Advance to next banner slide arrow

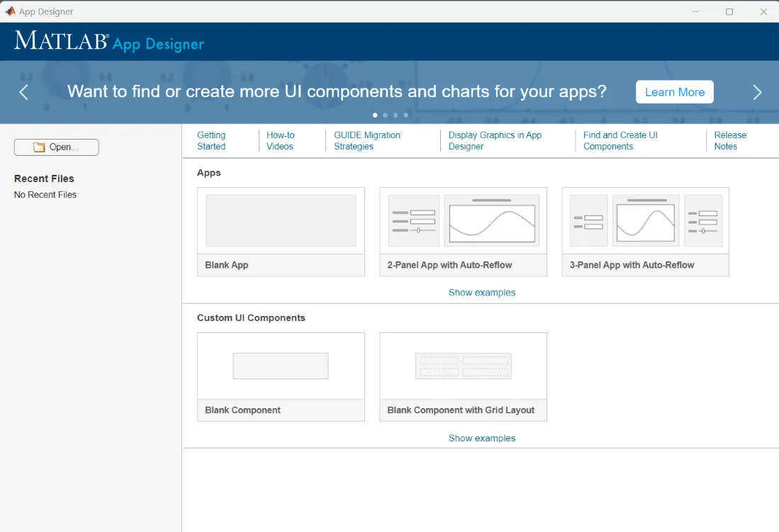tap(756, 92)
